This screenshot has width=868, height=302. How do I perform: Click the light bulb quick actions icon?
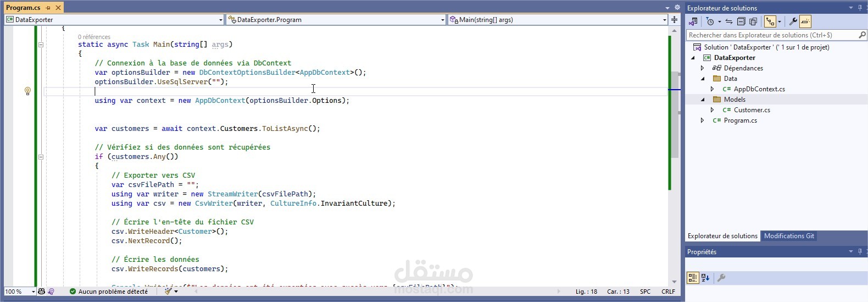click(x=27, y=91)
